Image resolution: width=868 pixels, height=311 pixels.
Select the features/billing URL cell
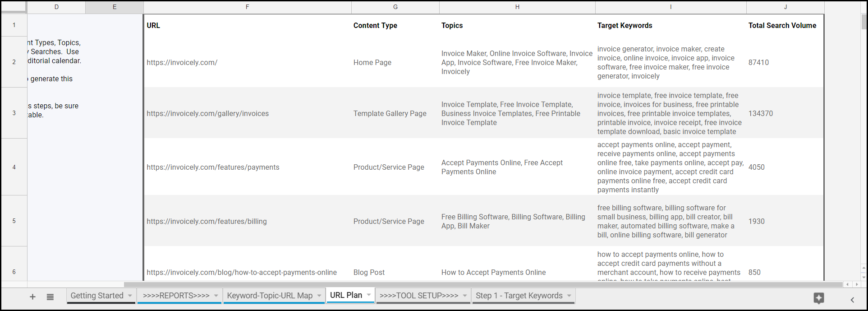248,221
